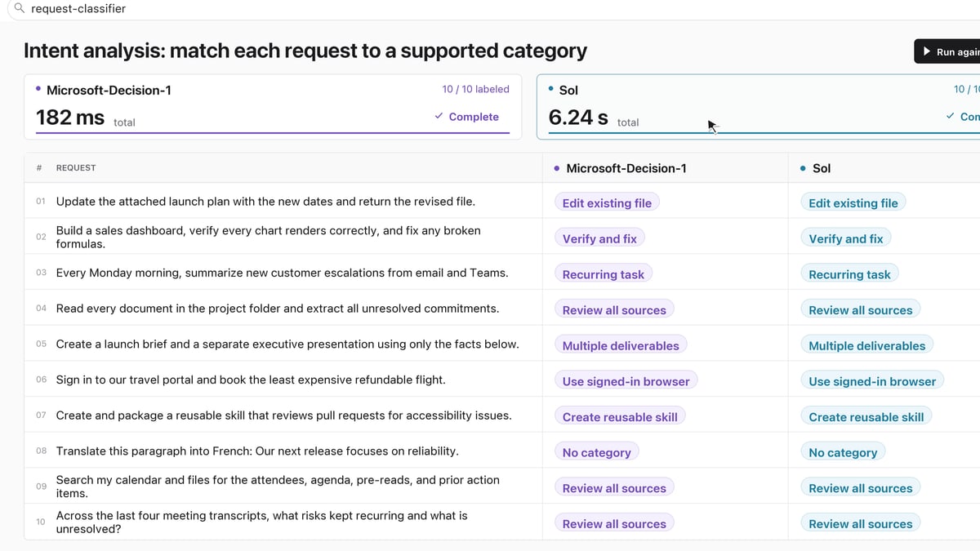Click Microsoft-Decision-1's 'Create reusable skill' tag
The height and width of the screenshot is (551, 980).
pyautogui.click(x=620, y=416)
